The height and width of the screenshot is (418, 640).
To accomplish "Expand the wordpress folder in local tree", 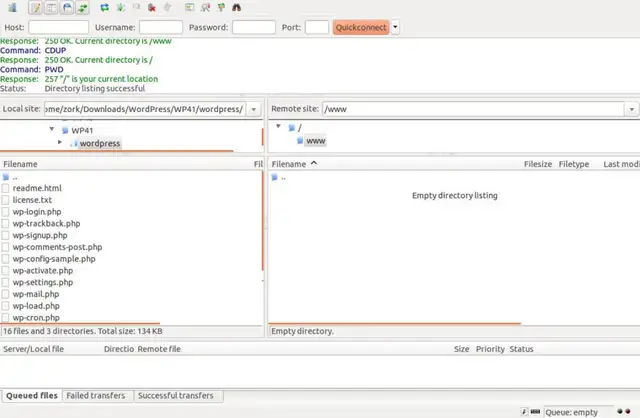I will 60,142.
